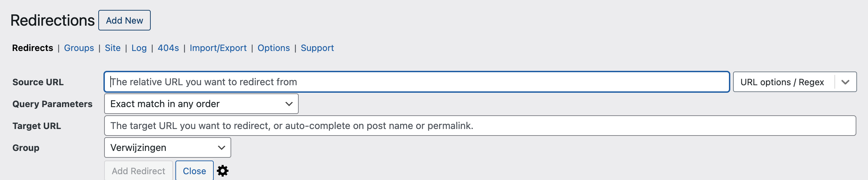
Task: Open the Group dropdown showing Verwijzingen
Action: point(168,147)
